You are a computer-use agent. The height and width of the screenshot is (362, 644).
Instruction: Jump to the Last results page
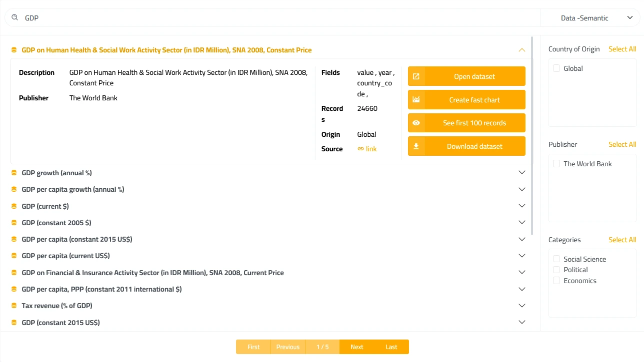point(391,347)
